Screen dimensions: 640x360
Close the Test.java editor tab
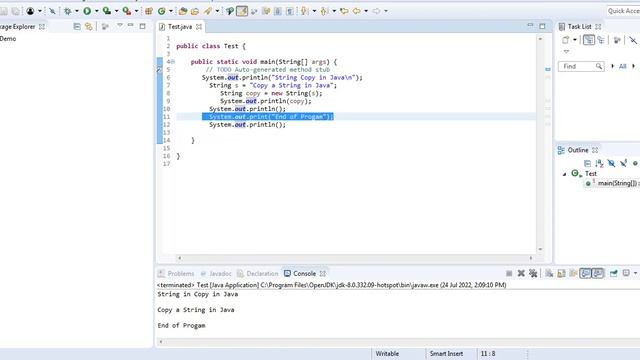pyautogui.click(x=199, y=27)
